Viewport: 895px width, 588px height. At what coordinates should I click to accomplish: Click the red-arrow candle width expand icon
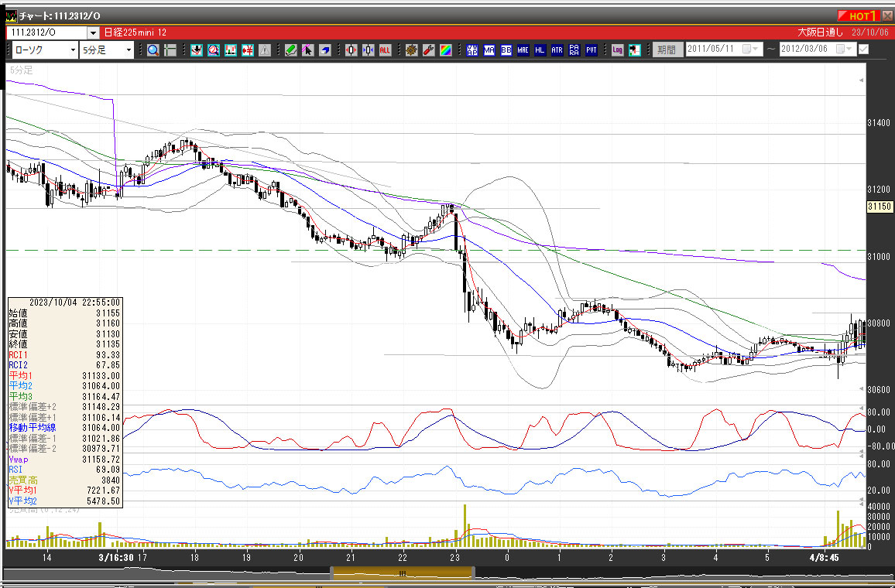351,50
